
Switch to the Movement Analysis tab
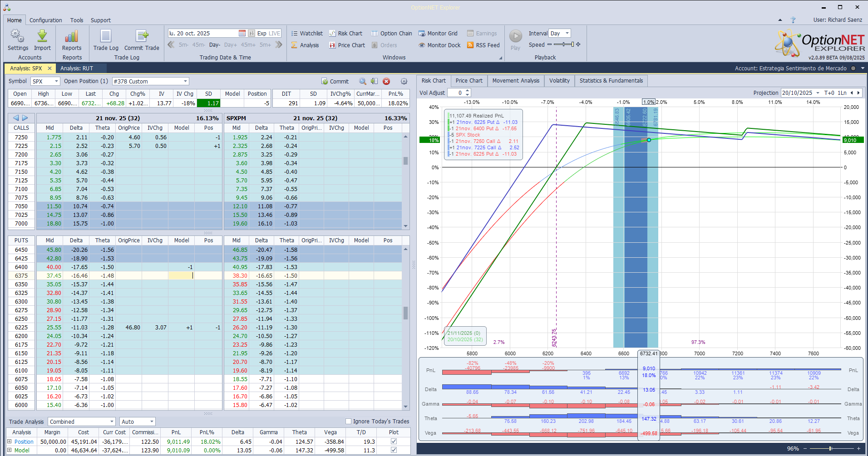pos(516,81)
